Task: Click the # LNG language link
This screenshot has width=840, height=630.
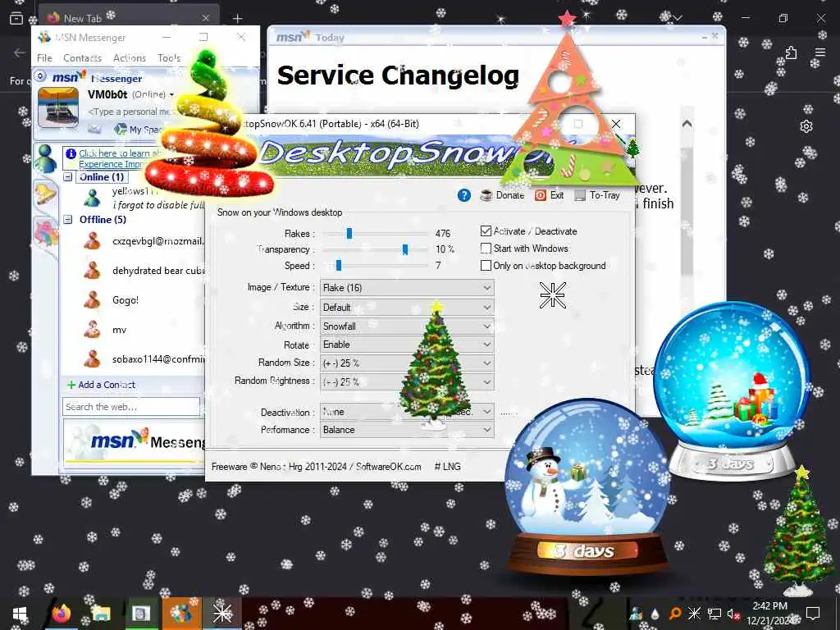Action: coord(447,467)
